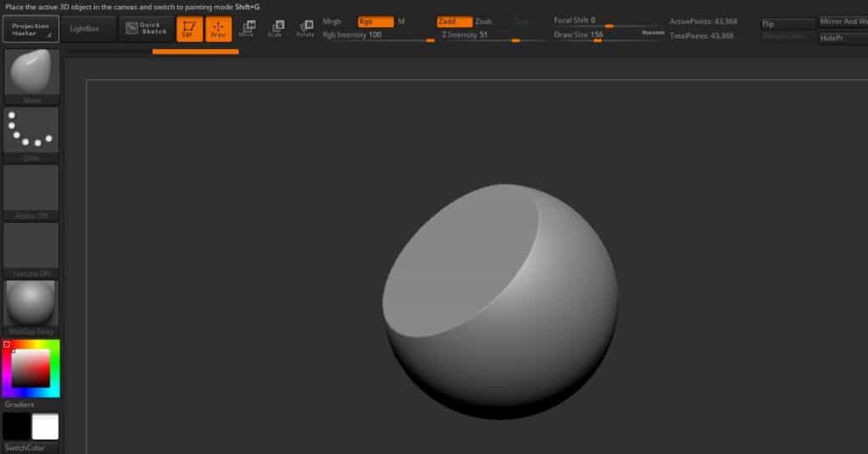Click the Flip button
This screenshot has width=868, height=454.
point(787,24)
